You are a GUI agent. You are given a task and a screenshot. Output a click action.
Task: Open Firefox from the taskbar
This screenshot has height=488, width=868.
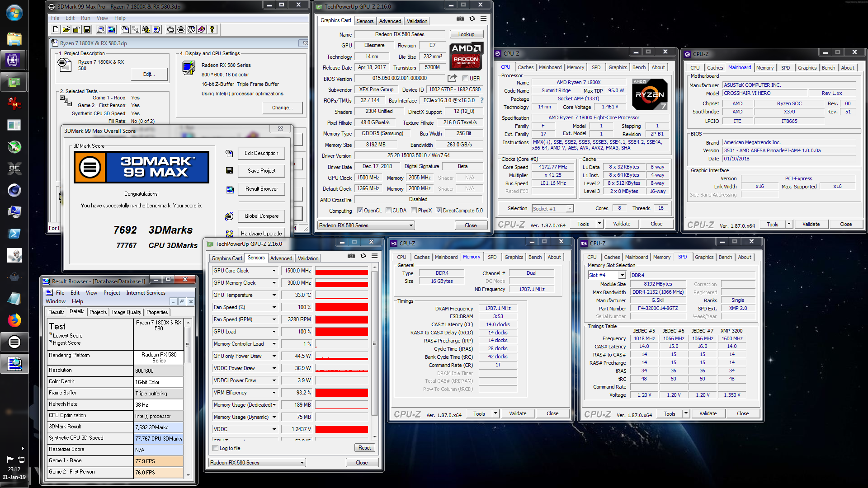tap(14, 320)
